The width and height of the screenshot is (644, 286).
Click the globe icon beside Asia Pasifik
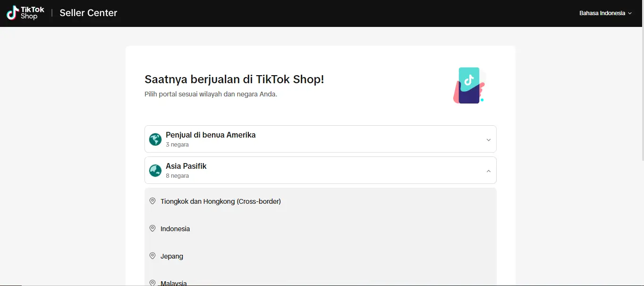tap(155, 171)
